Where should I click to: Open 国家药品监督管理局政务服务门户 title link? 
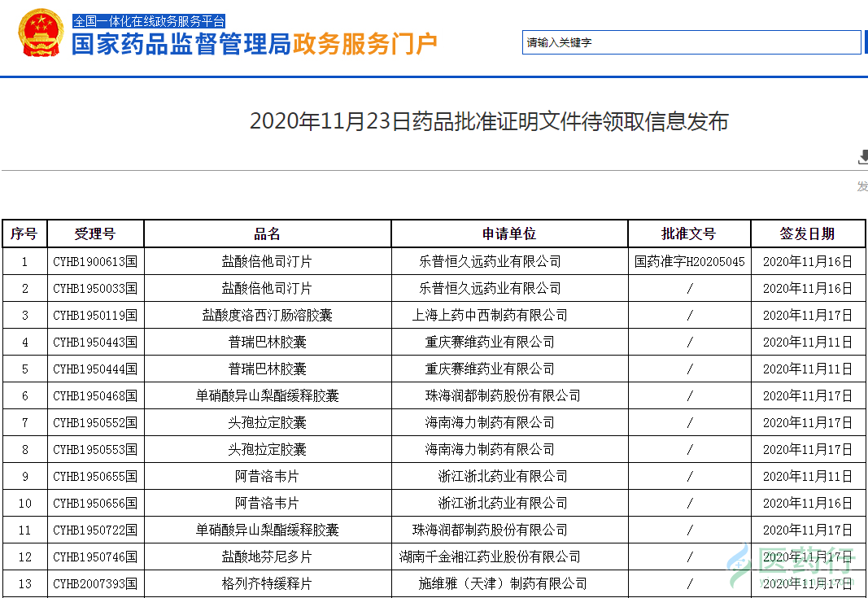(x=255, y=44)
